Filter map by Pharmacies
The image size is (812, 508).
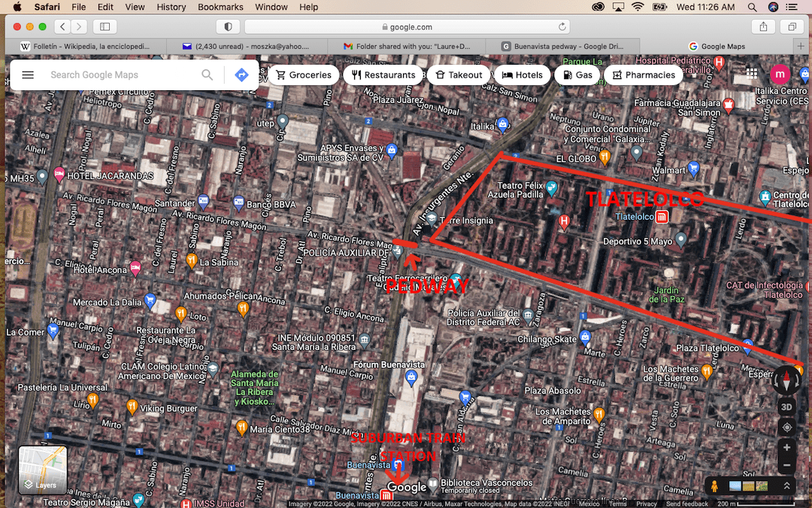(644, 75)
